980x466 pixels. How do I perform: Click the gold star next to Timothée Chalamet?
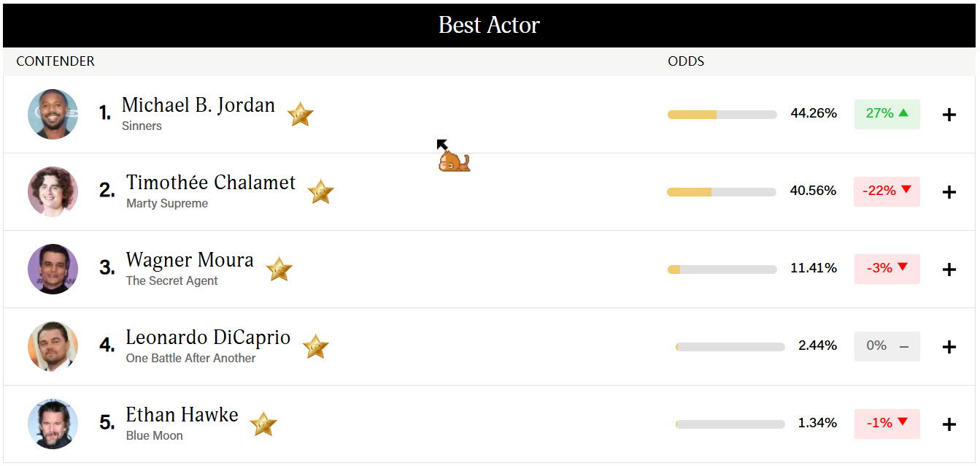click(320, 192)
